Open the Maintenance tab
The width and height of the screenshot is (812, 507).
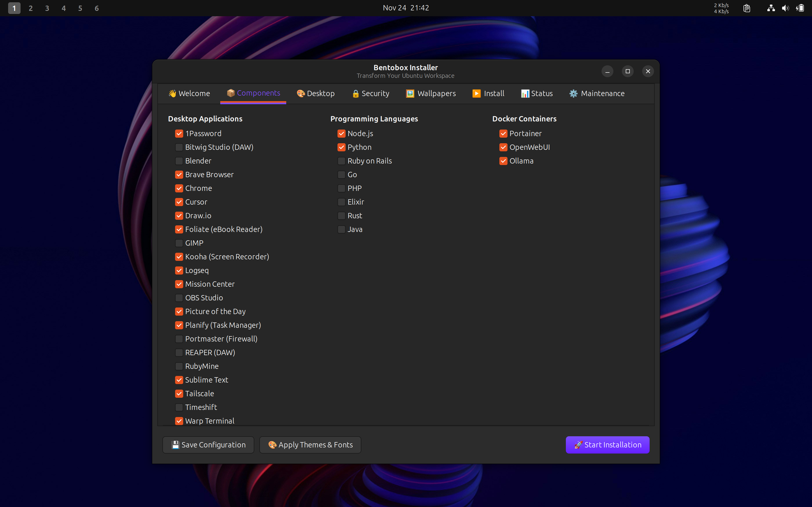[597, 94]
